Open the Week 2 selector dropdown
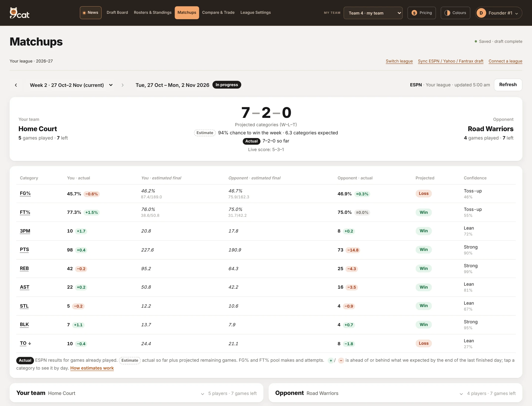The height and width of the screenshot is (406, 532). point(71,85)
